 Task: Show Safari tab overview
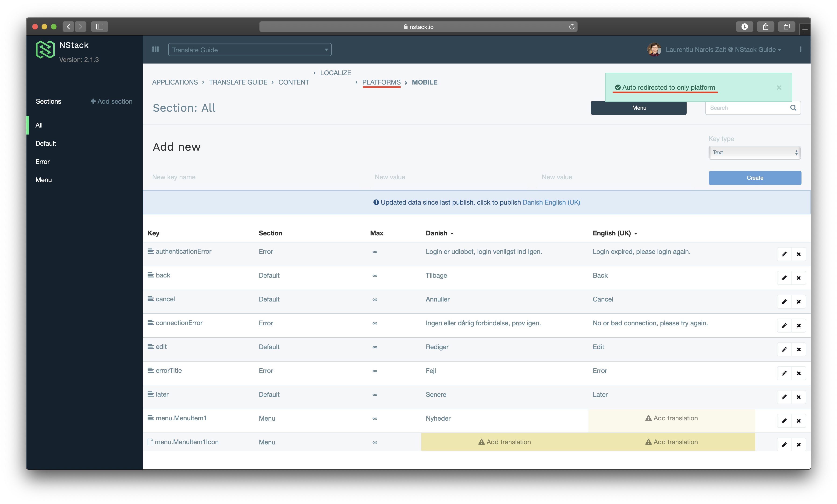coord(786,26)
